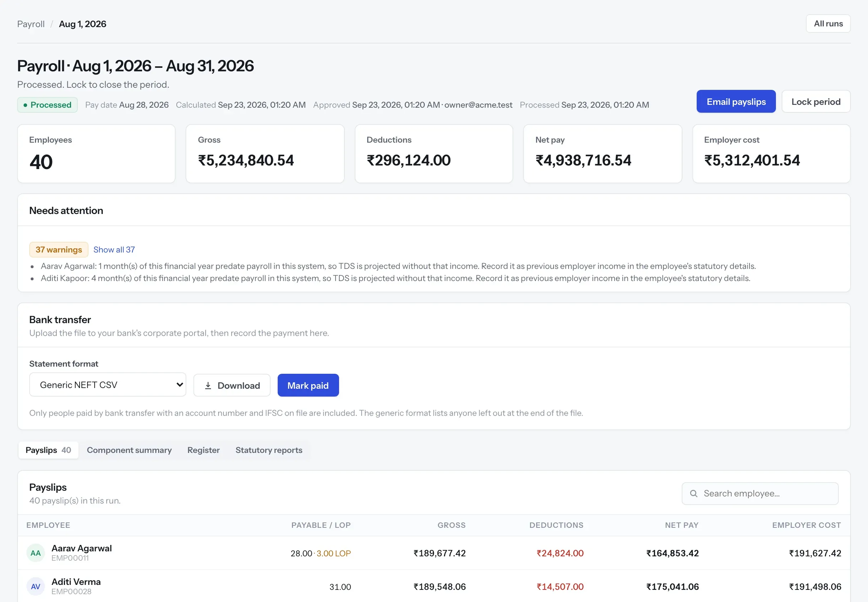Image resolution: width=868 pixels, height=602 pixels.
Task: Click the Gross ₹5,234,840.54 card
Action: pos(265,154)
